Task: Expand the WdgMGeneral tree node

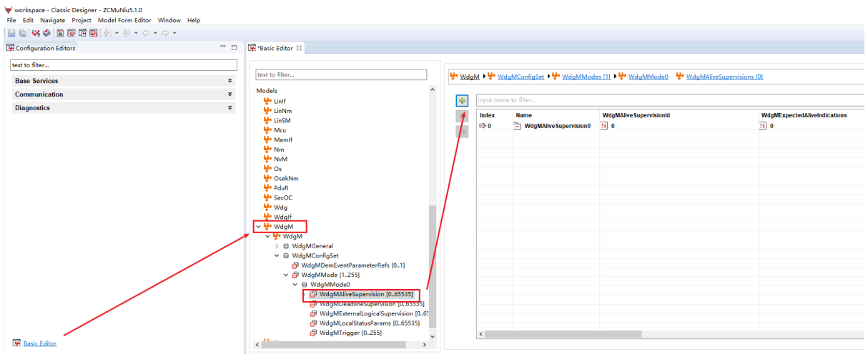Action: point(277,246)
